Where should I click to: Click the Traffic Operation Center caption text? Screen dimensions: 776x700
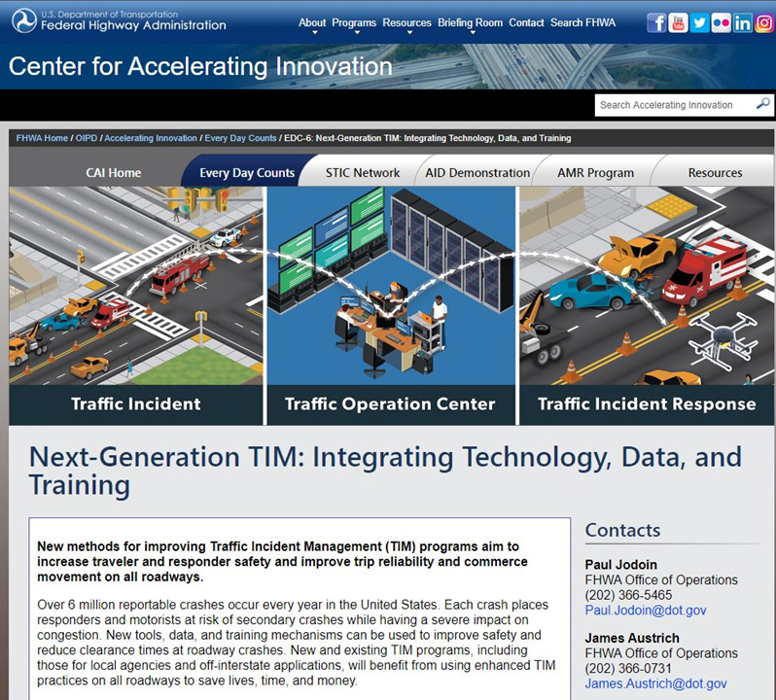coord(390,403)
